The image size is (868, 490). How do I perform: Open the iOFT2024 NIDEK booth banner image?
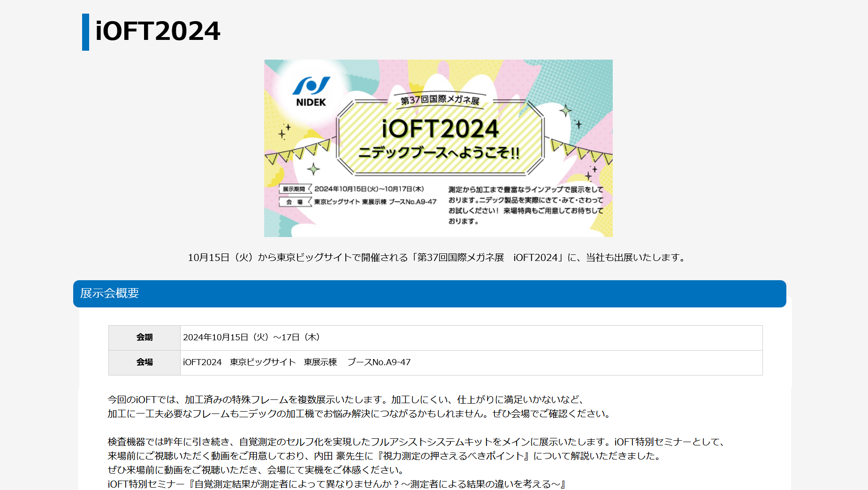pos(438,148)
